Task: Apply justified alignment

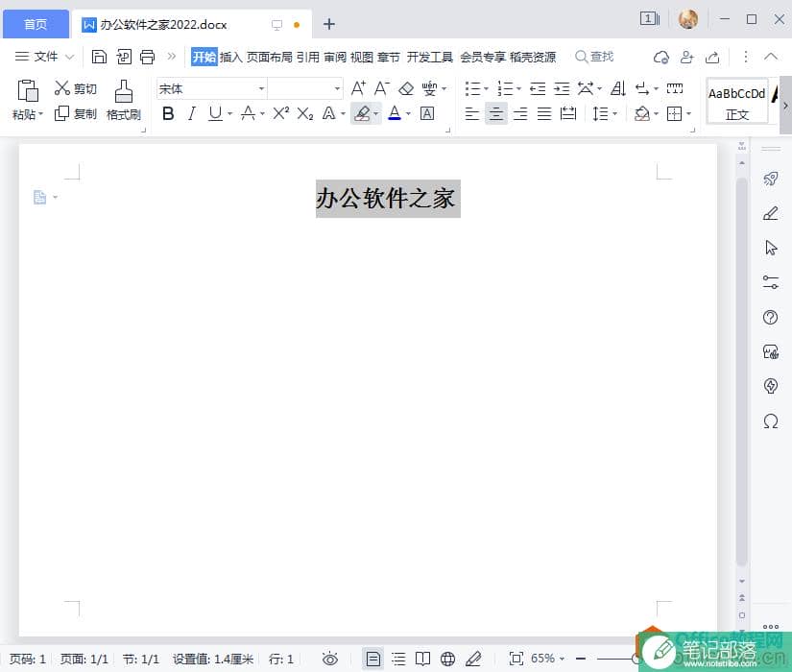Action: coord(544,113)
